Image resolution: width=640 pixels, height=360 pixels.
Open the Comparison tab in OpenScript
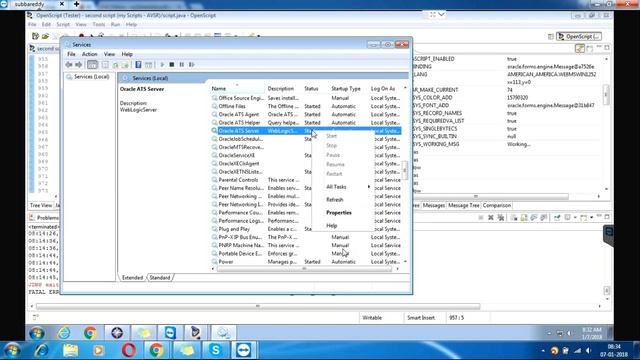pos(497,206)
